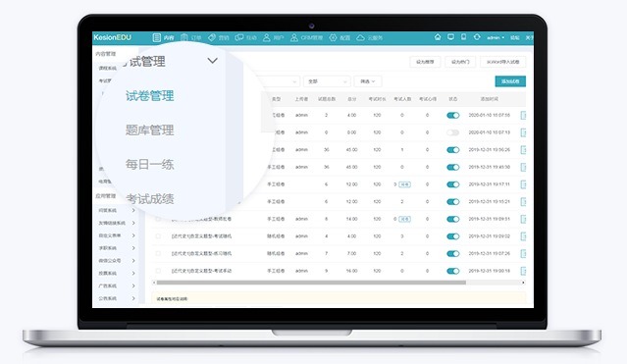Click the 添加时间 column header
The image size is (627, 364).
(489, 99)
